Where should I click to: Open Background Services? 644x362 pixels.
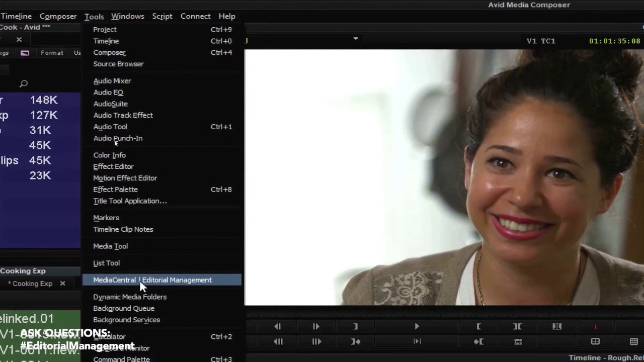pyautogui.click(x=162, y=320)
